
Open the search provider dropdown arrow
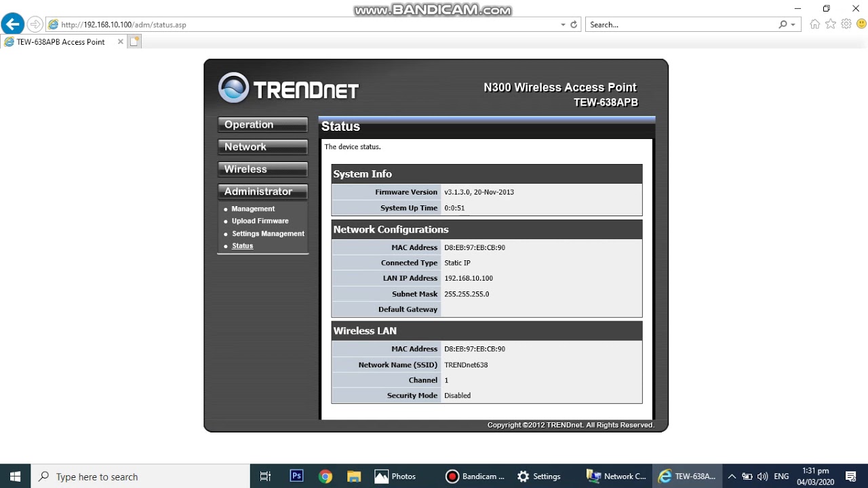point(793,24)
